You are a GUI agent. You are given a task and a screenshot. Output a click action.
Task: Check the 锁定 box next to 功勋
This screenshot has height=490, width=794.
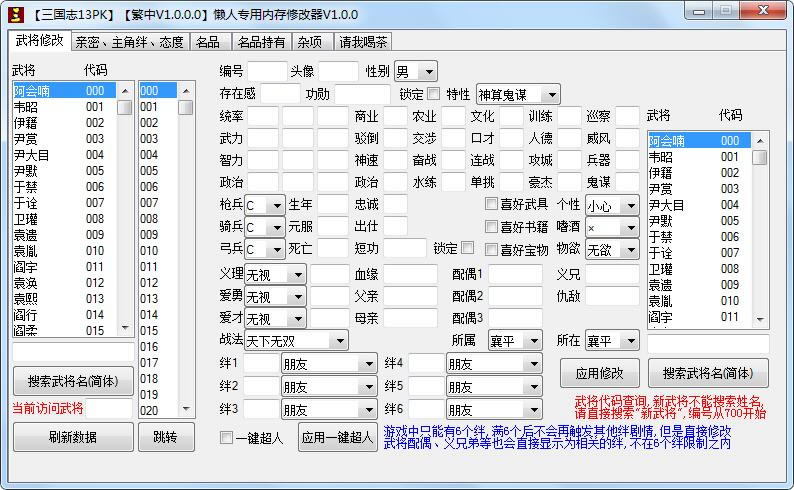click(x=433, y=94)
